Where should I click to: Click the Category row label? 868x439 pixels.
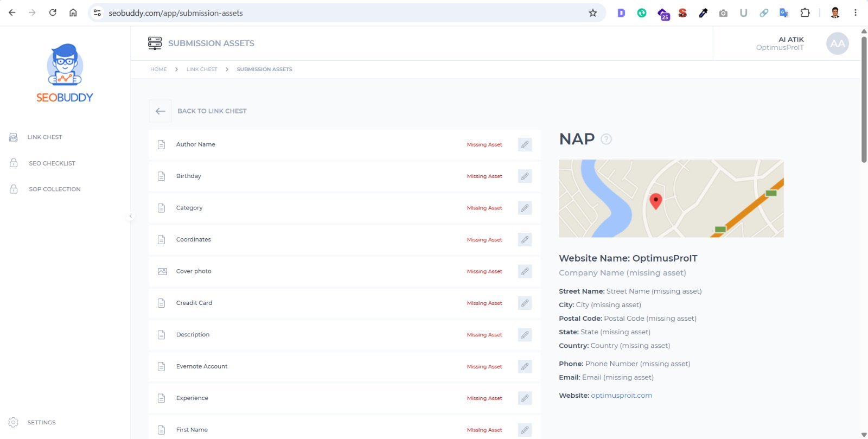[189, 208]
